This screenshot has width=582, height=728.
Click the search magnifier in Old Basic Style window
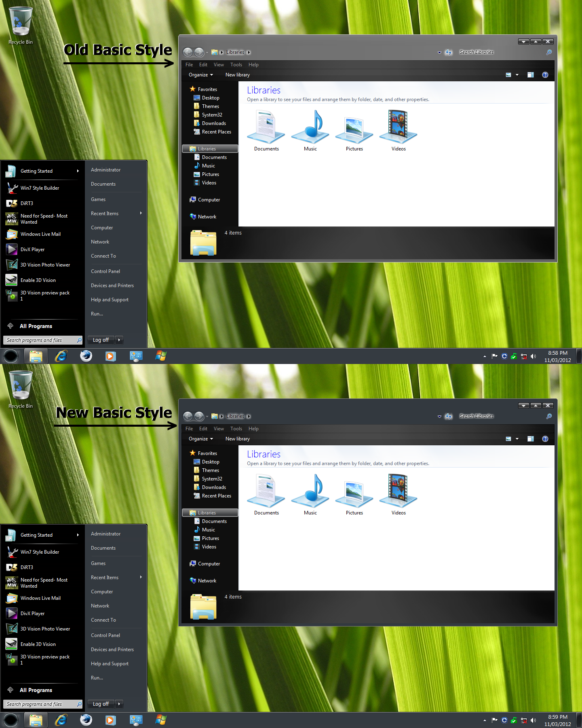549,52
